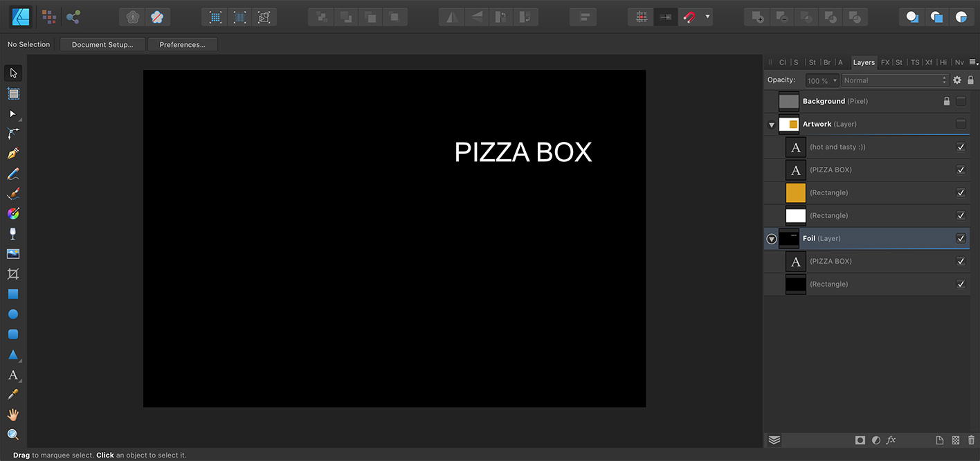
Task: Select the Pen tool
Action: click(13, 153)
